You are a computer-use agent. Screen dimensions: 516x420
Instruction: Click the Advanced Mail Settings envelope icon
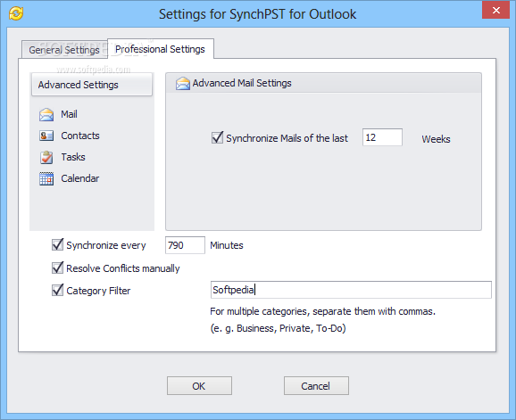[x=183, y=84]
